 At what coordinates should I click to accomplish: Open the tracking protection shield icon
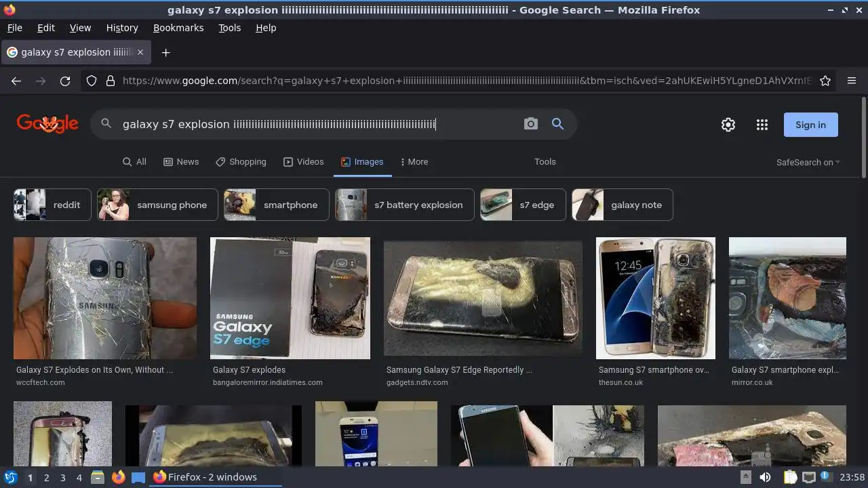[x=92, y=81]
